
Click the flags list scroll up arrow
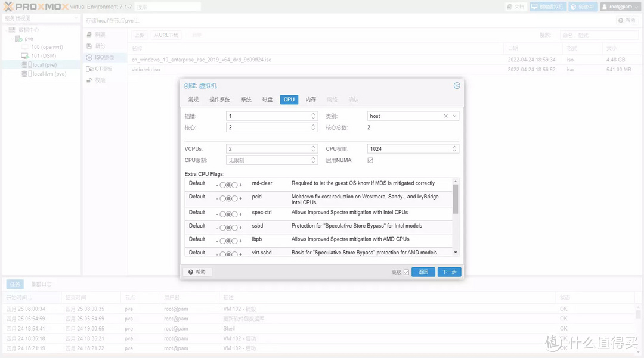456,181
